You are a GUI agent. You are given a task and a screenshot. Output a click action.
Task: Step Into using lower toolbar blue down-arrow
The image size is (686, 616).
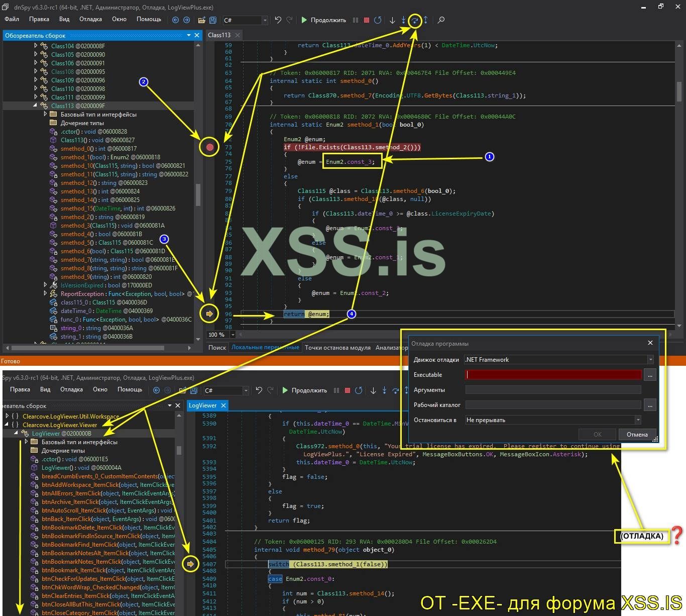pos(384,390)
